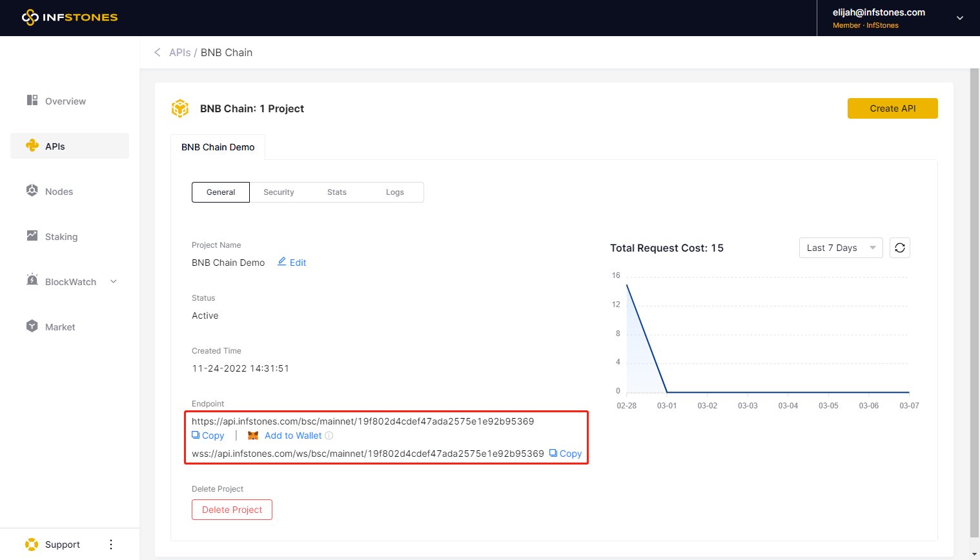Switch to the Security tab
Image resolution: width=980 pixels, height=560 pixels.
[x=279, y=192]
